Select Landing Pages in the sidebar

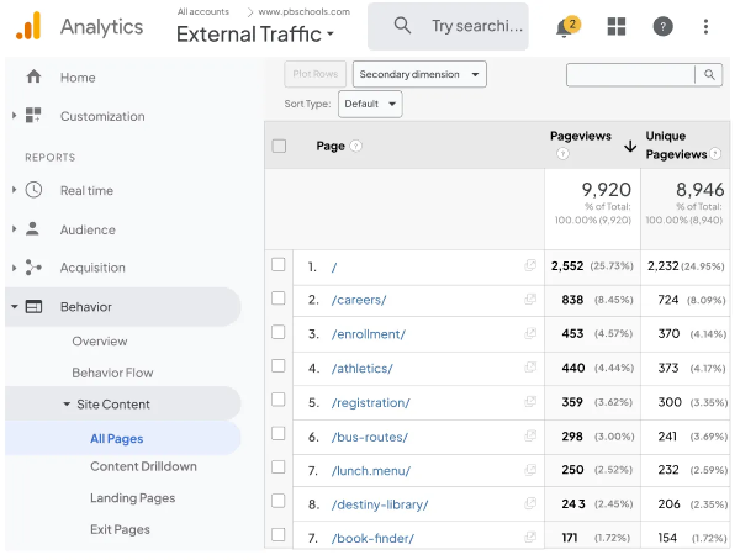point(133,498)
